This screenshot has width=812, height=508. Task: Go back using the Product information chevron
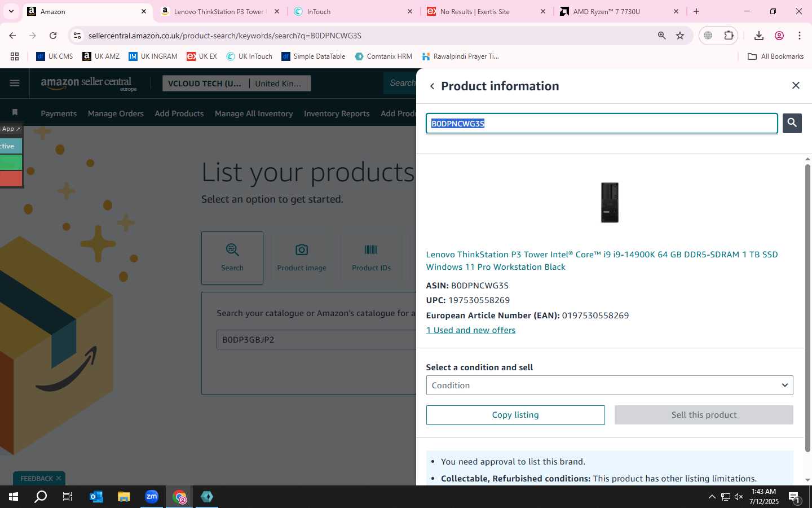click(x=432, y=86)
